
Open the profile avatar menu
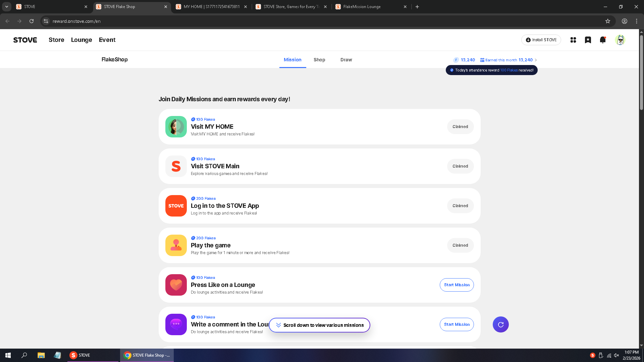tap(620, 40)
